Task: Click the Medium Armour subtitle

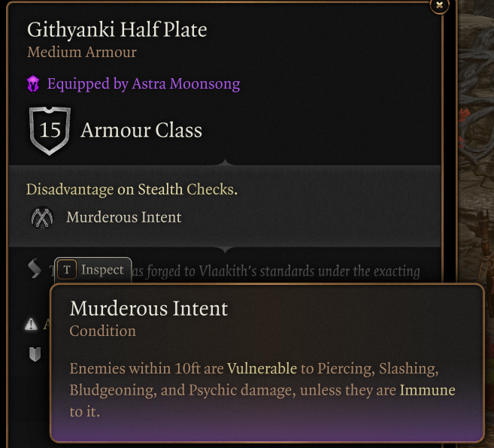Action: tap(82, 53)
